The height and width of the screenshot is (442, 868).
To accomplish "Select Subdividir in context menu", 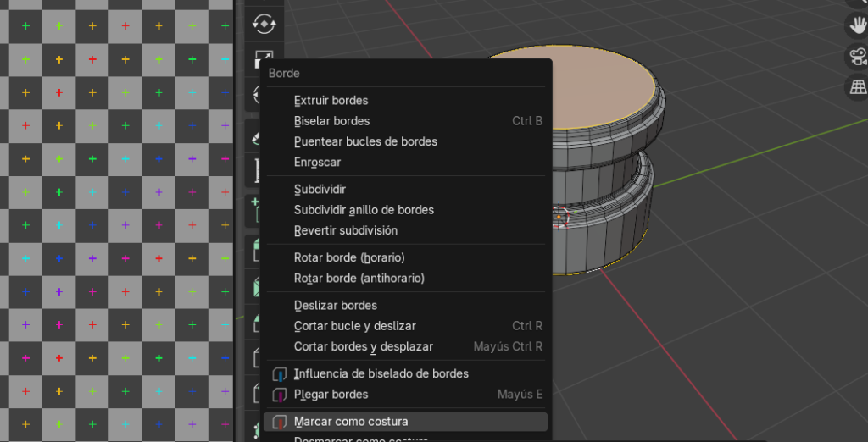I will pyautogui.click(x=406, y=189).
